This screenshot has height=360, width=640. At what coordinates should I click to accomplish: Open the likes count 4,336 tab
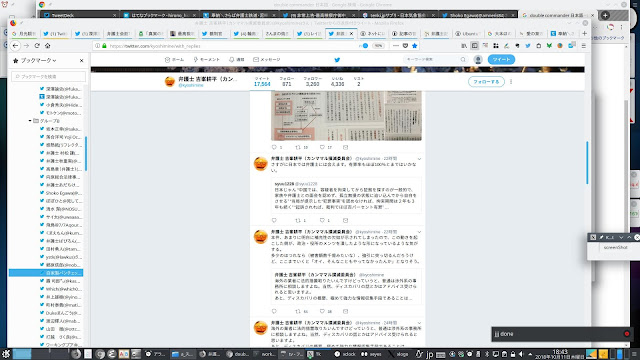pos(337,82)
